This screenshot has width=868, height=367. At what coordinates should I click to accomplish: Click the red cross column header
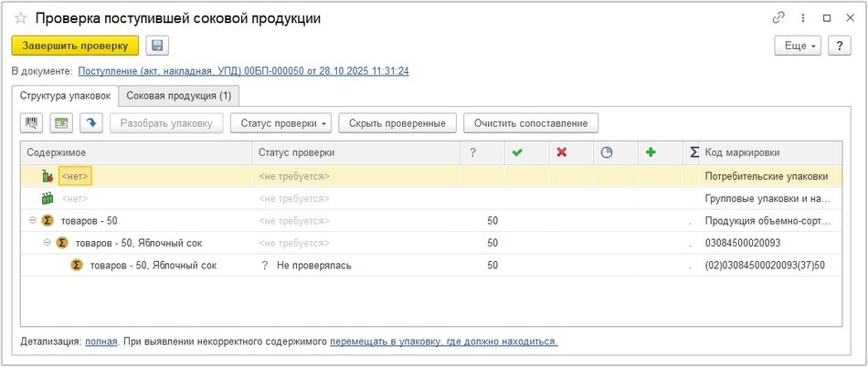tap(562, 152)
